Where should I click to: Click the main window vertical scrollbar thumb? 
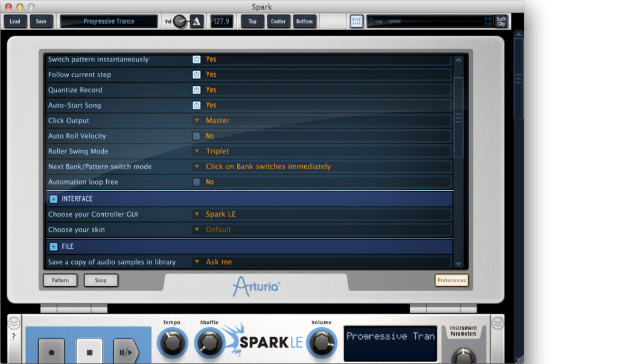click(x=518, y=78)
